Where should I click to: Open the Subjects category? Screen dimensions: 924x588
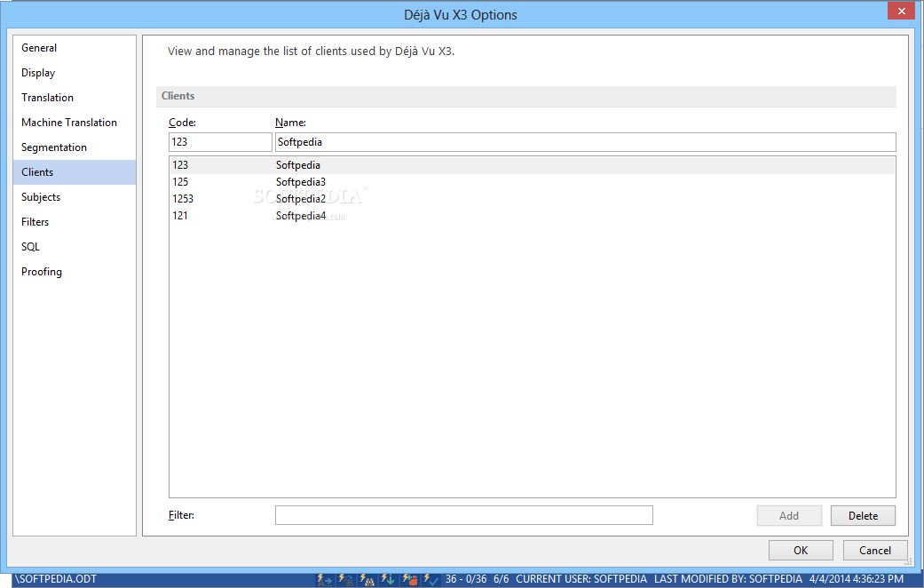pyautogui.click(x=75, y=197)
